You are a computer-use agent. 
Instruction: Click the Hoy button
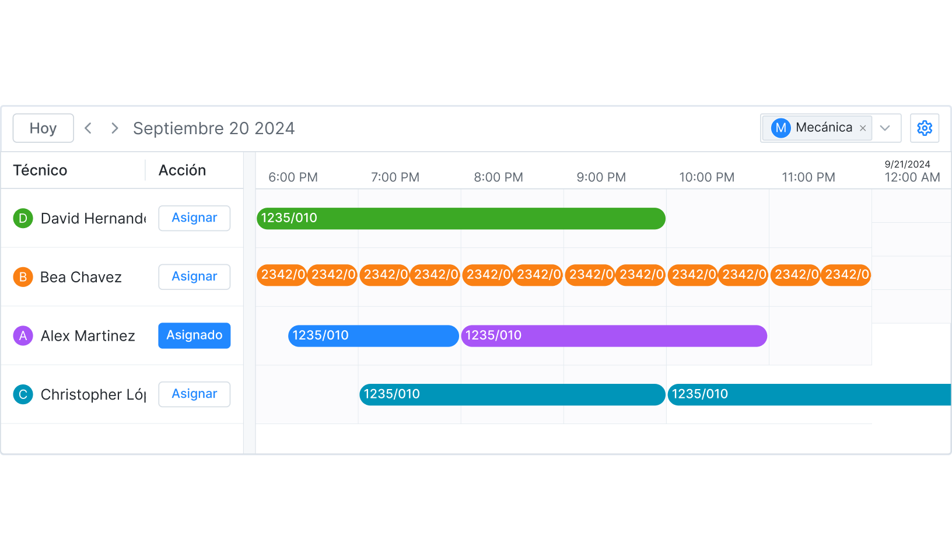click(x=43, y=128)
